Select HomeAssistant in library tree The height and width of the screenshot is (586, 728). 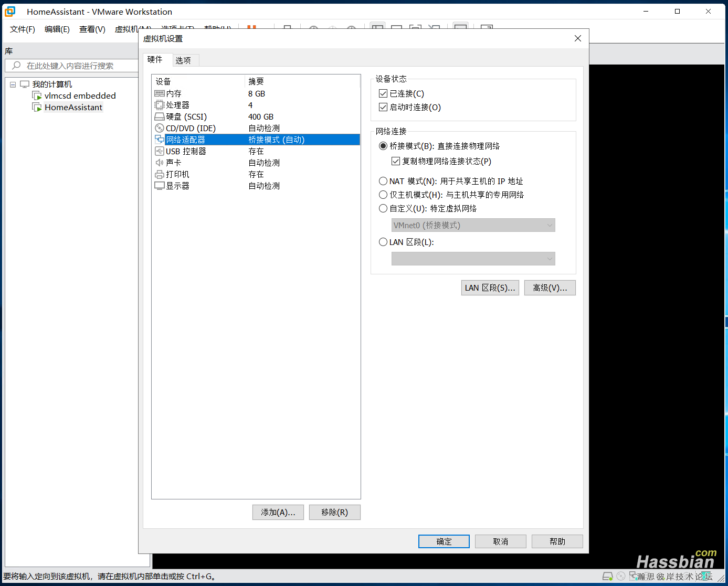tap(73, 107)
